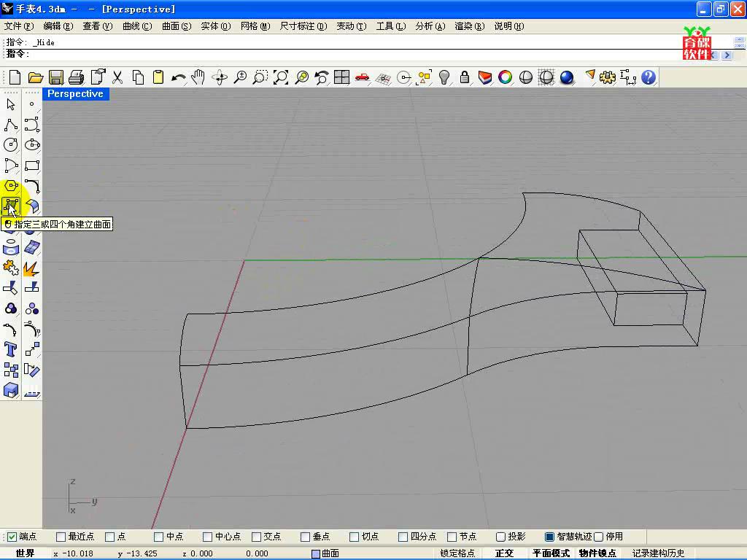Select the Explode tool in sidebar
The image size is (747, 560).
click(x=32, y=268)
